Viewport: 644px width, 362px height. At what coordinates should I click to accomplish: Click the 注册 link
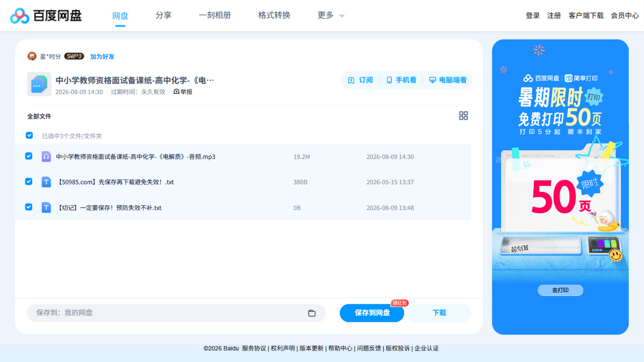[554, 16]
